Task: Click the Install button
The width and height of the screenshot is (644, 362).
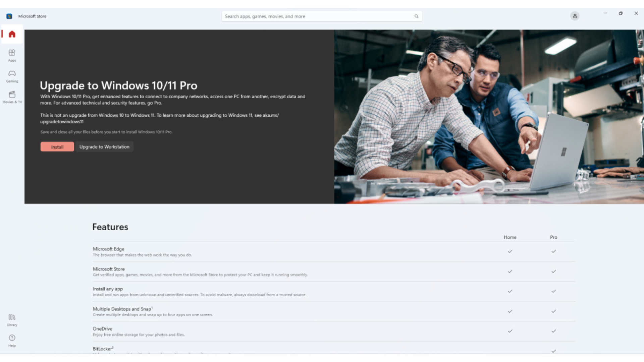Action: [57, 146]
